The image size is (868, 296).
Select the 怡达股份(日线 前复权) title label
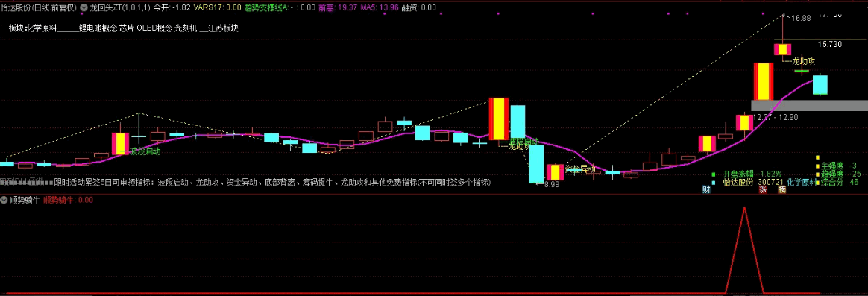coord(39,7)
